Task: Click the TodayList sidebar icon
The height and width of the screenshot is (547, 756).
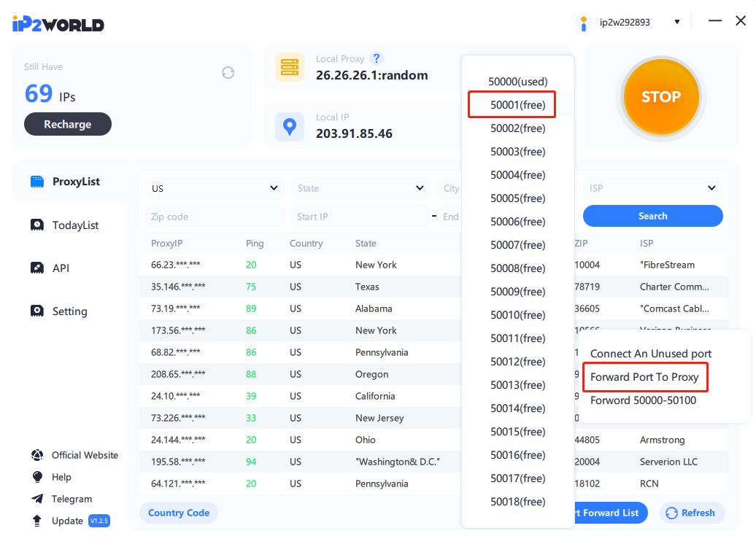Action: 37,225
